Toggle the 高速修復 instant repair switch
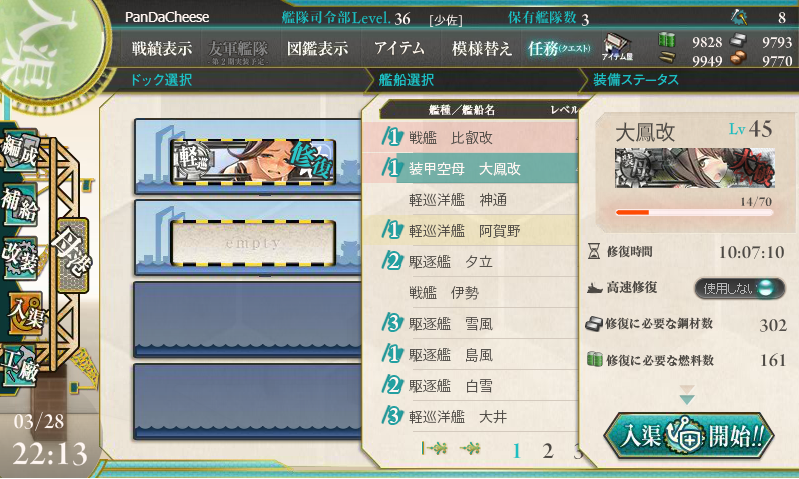799x479 pixels. [x=739, y=288]
